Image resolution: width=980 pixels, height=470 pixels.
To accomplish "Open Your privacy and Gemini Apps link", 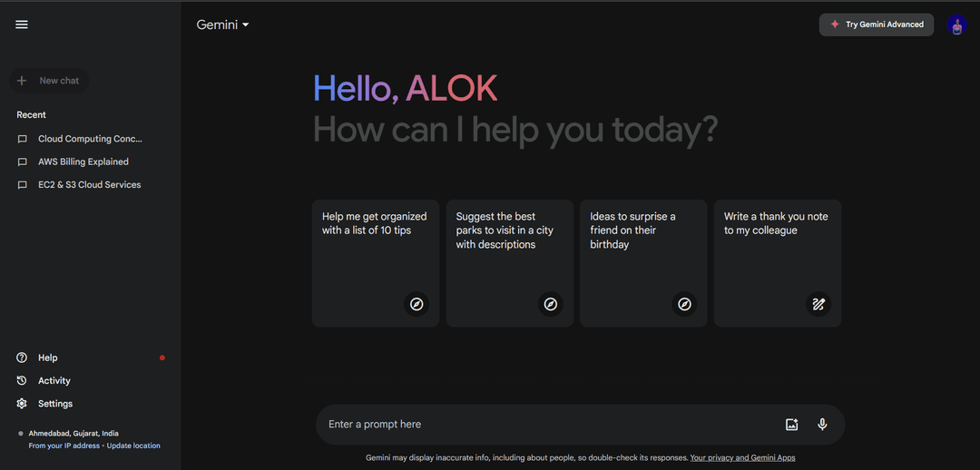I will click(742, 457).
